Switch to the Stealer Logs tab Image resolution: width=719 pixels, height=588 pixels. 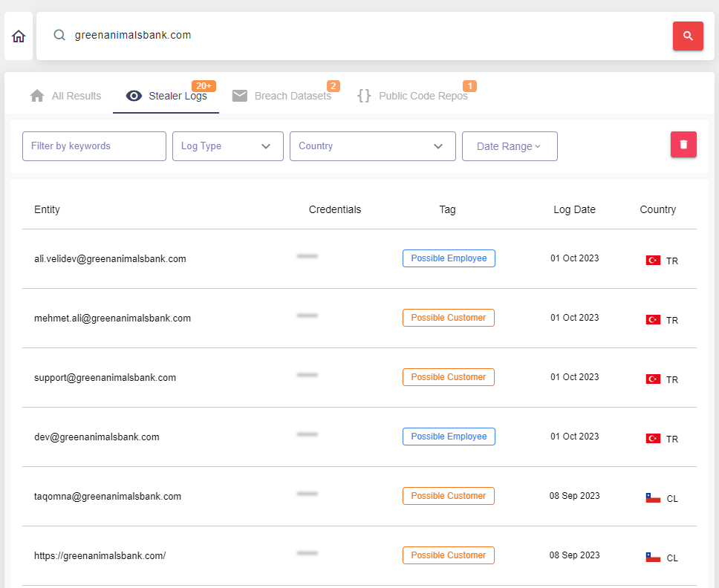(166, 96)
